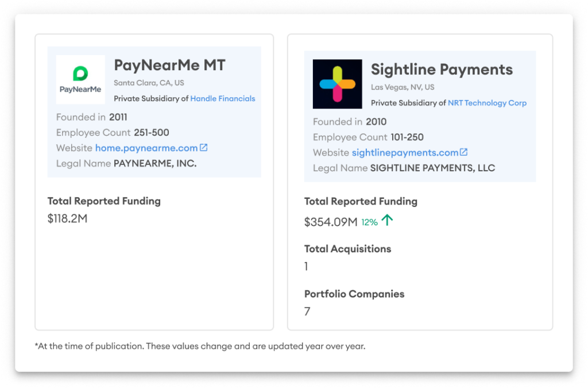Select employee count 101-250
The image size is (588, 388).
coord(407,137)
